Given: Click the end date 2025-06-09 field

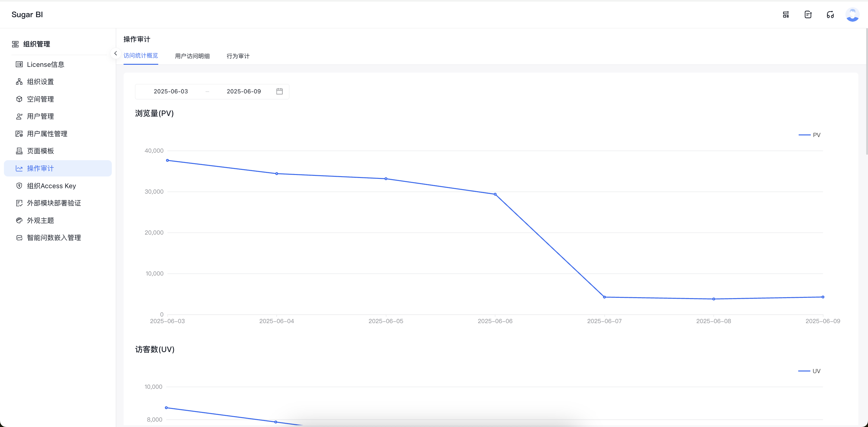Looking at the screenshot, I should click(244, 91).
